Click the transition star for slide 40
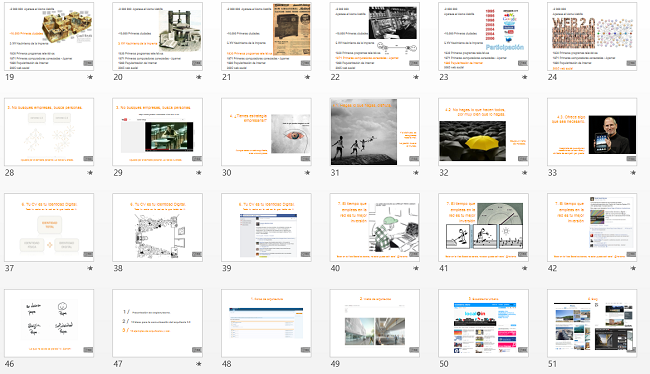This screenshot has width=650, height=374. pyautogui.click(x=416, y=268)
